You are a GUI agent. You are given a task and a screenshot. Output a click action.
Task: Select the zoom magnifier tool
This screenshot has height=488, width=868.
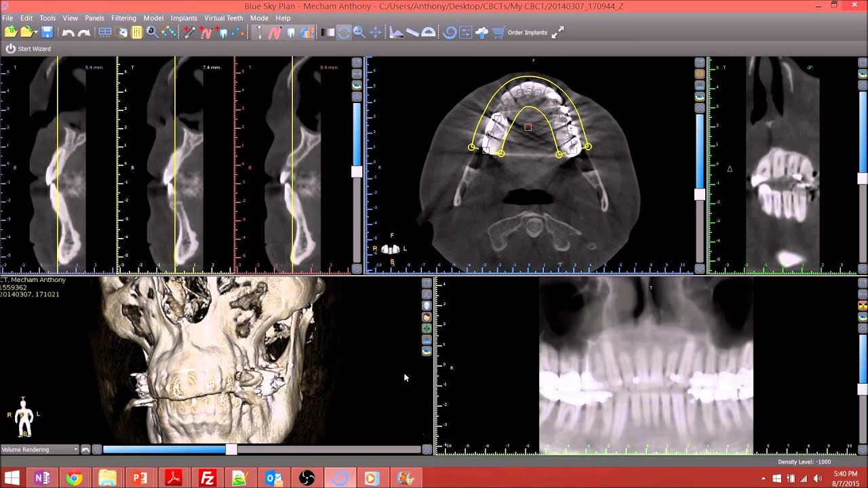click(359, 32)
